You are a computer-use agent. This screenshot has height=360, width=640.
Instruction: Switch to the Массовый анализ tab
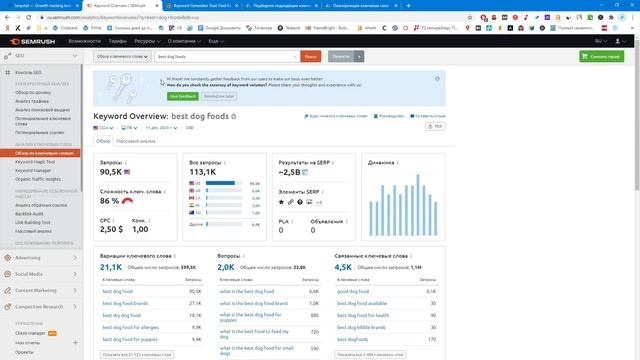point(136,141)
